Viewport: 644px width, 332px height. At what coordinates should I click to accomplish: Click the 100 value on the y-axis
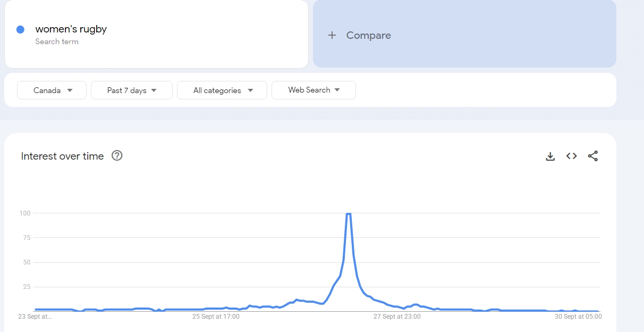click(24, 213)
